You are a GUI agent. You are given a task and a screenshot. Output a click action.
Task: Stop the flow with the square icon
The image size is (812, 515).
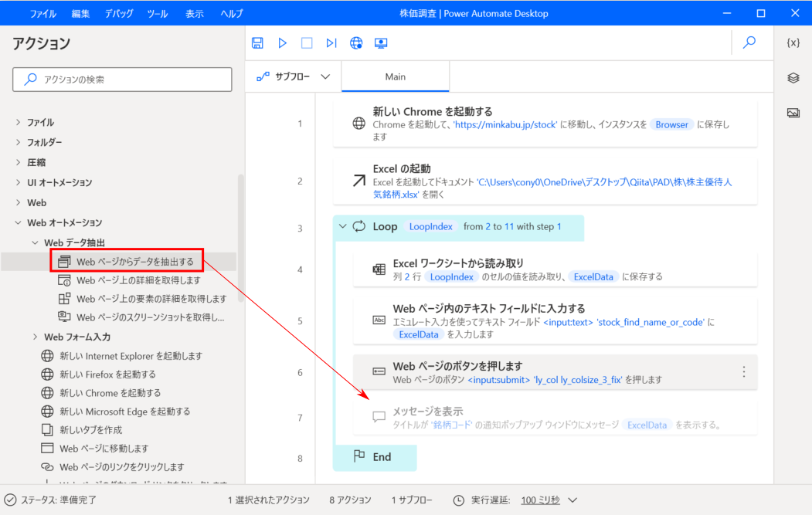(x=307, y=43)
